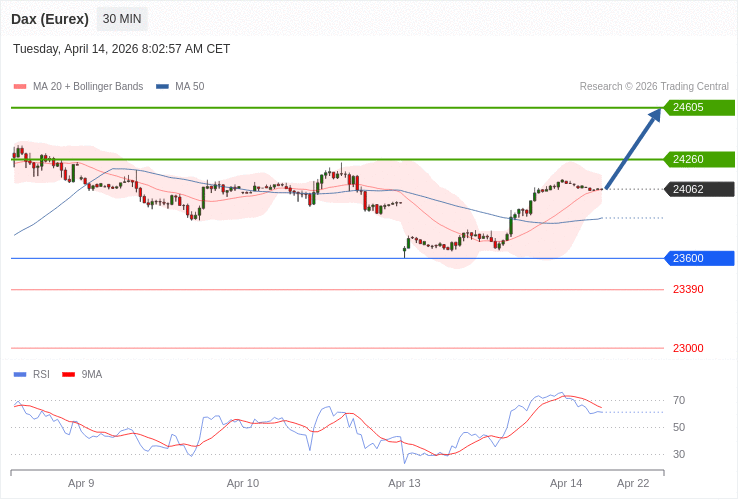Click the green 24260 resistance price tag

click(699, 159)
